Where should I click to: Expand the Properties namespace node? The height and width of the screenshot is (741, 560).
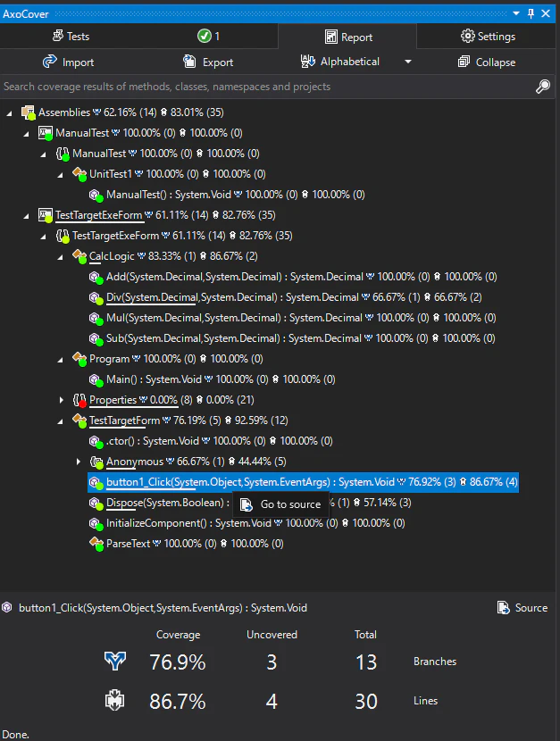[61, 400]
